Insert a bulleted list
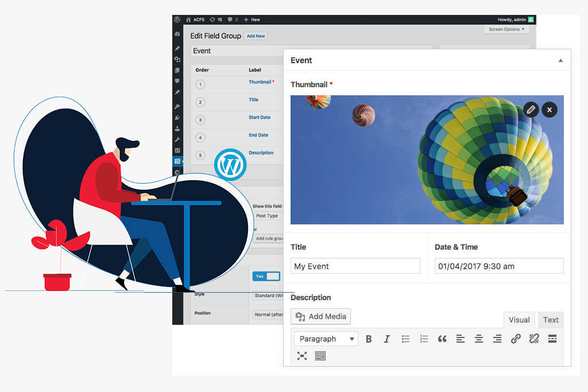The image size is (588, 392). coord(405,339)
